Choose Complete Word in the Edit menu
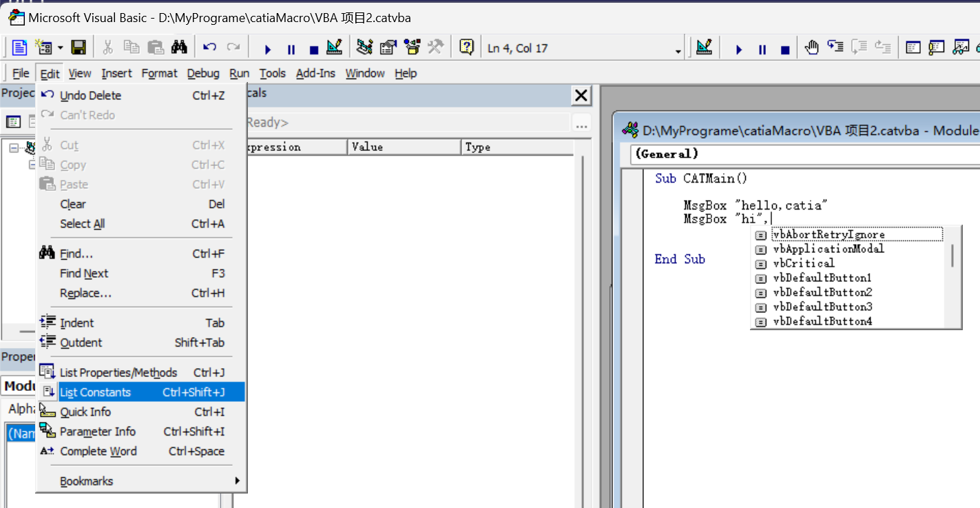 (141, 451)
